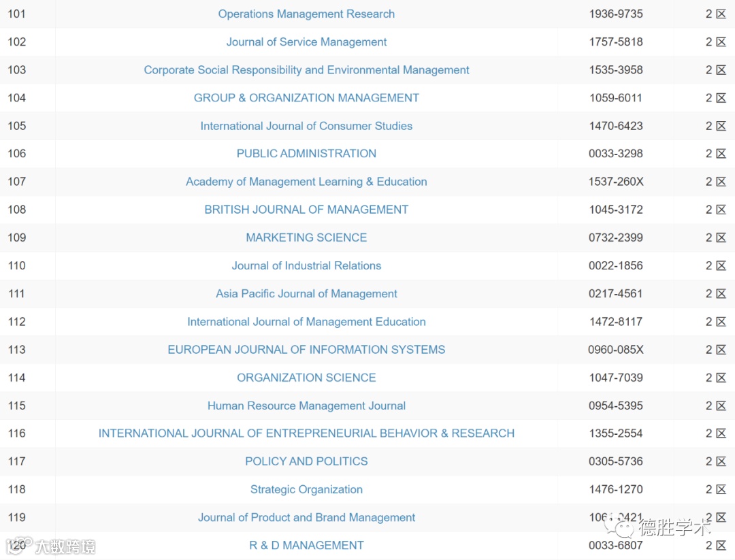Click row number 109
735x560 pixels.
click(16, 237)
